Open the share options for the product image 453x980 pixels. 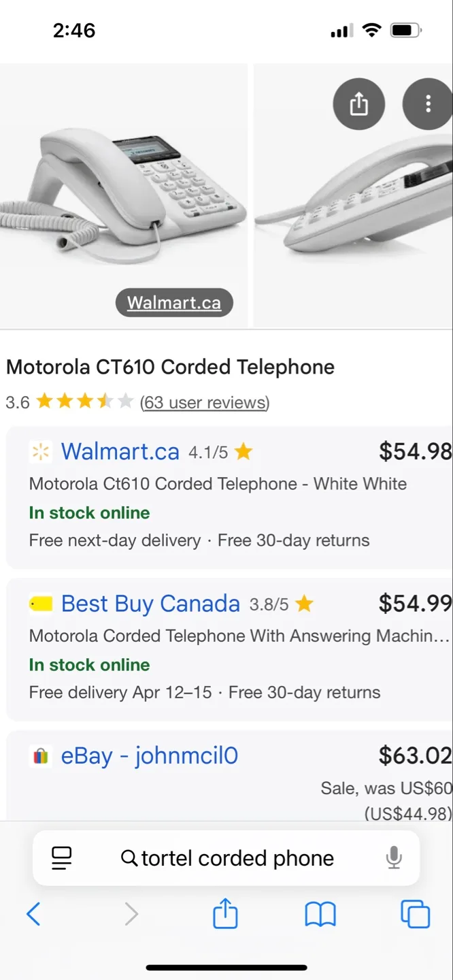[x=358, y=104]
